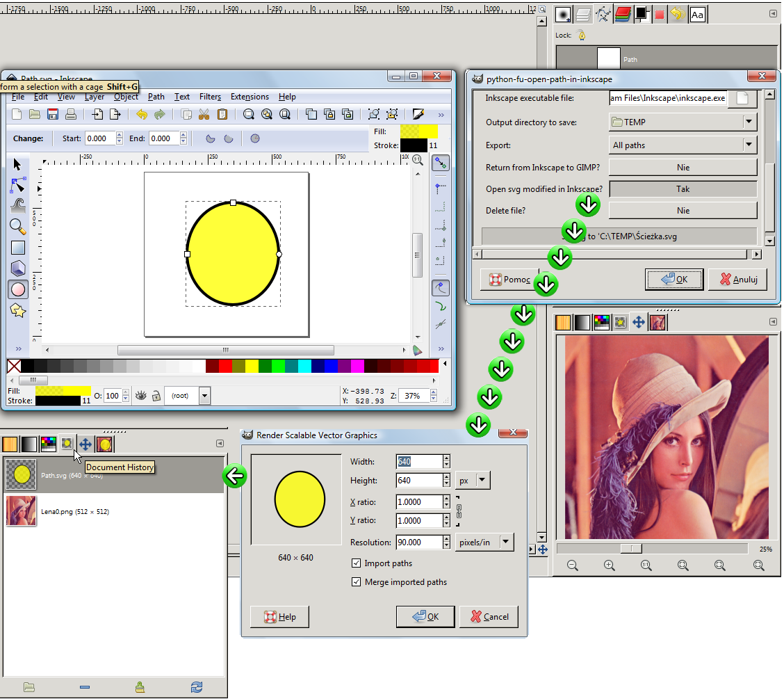Open Inkscape Layer menu
Screen dimensions: 784x699
coord(95,97)
